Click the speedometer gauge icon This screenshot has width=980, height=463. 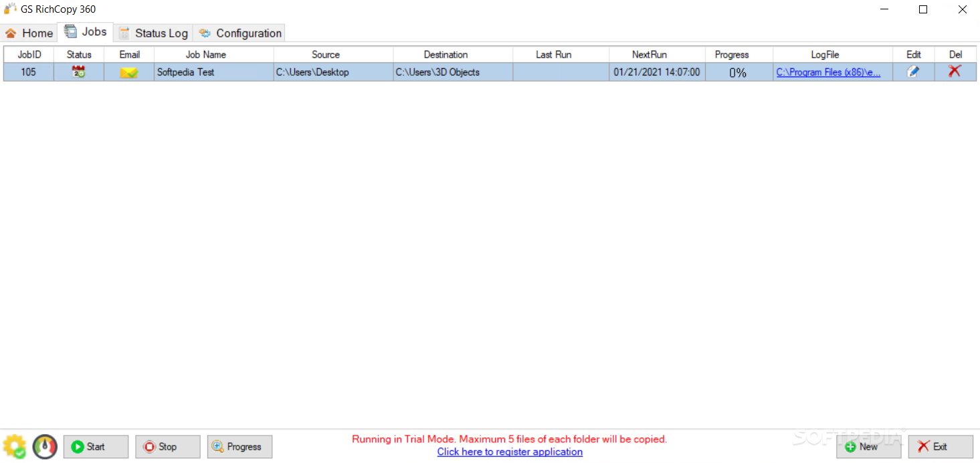[x=45, y=446]
